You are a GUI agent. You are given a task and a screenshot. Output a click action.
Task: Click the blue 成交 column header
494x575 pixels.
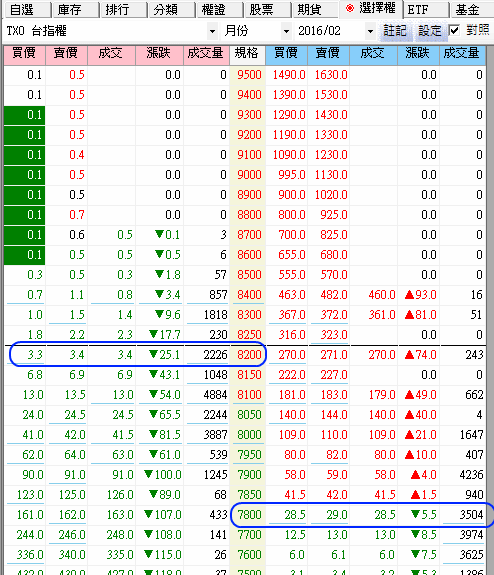point(373,55)
